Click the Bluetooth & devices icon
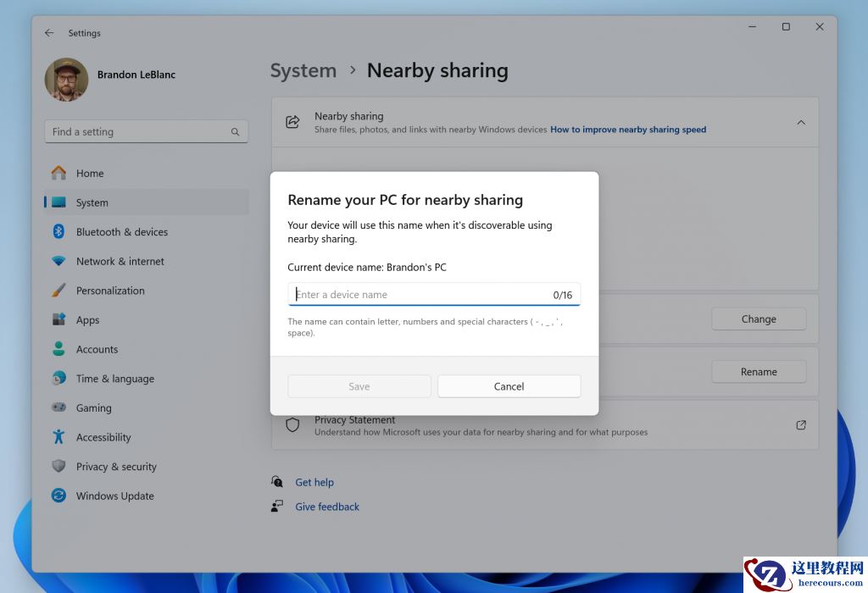Viewport: 868px width, 593px height. coord(58,231)
